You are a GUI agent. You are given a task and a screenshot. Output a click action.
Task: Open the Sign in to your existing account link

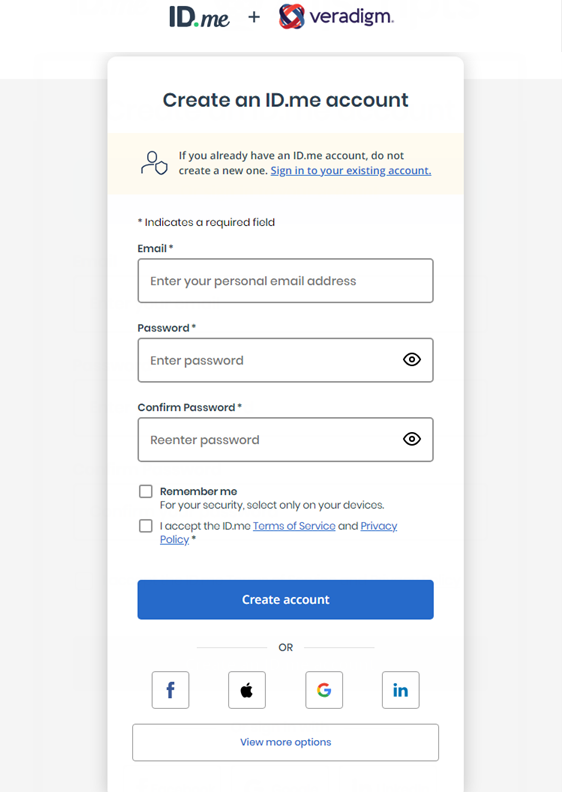tap(351, 171)
